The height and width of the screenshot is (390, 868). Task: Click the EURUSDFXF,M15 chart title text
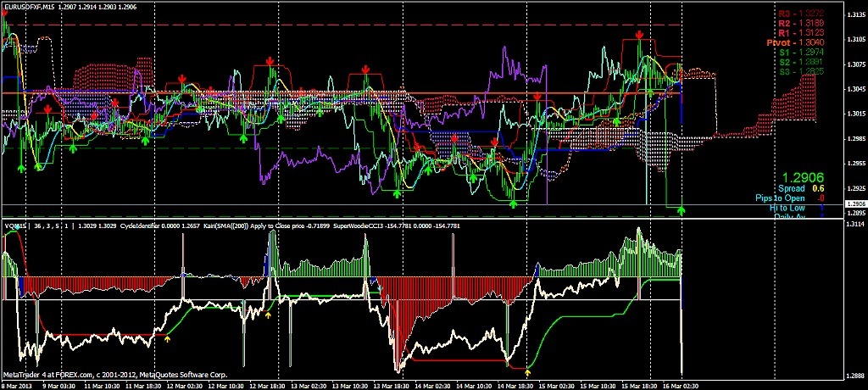tap(28, 7)
